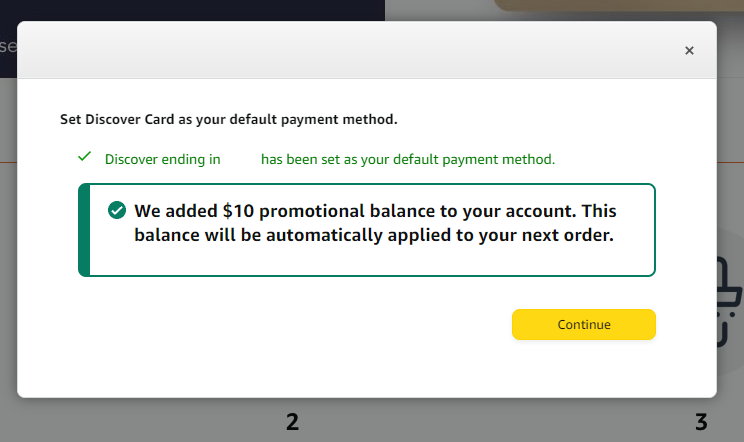Screen dimensions: 744x442
Task: Select step number 3 below the dialog
Action: (x=701, y=422)
